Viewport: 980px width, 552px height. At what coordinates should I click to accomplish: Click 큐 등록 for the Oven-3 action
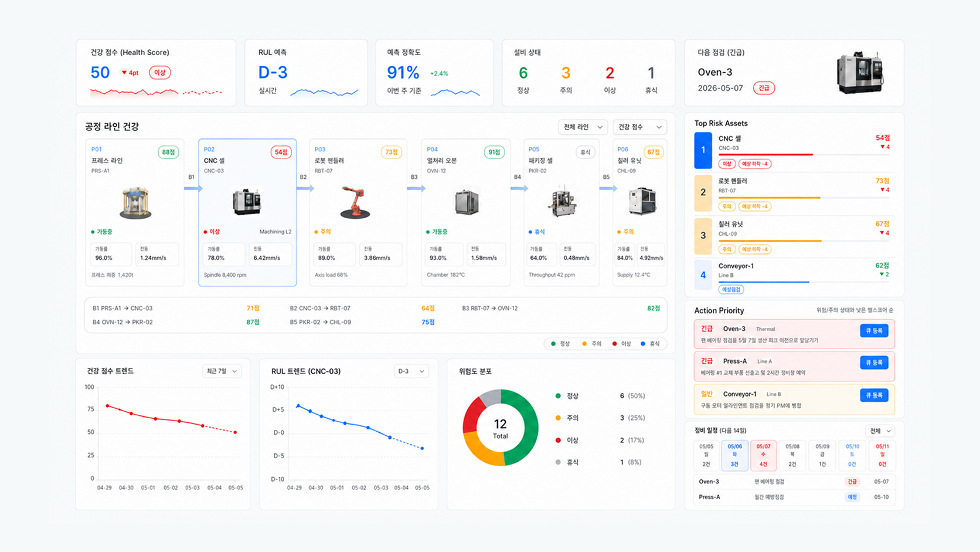coord(874,331)
